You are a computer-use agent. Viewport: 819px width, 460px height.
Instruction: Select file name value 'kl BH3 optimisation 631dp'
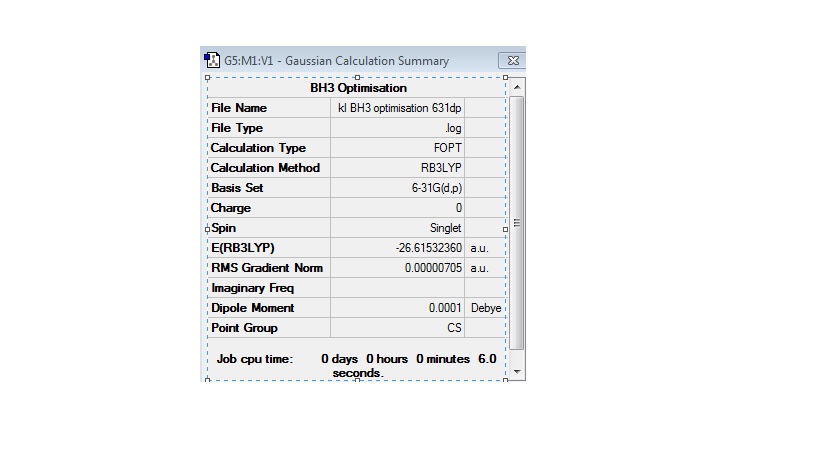400,108
